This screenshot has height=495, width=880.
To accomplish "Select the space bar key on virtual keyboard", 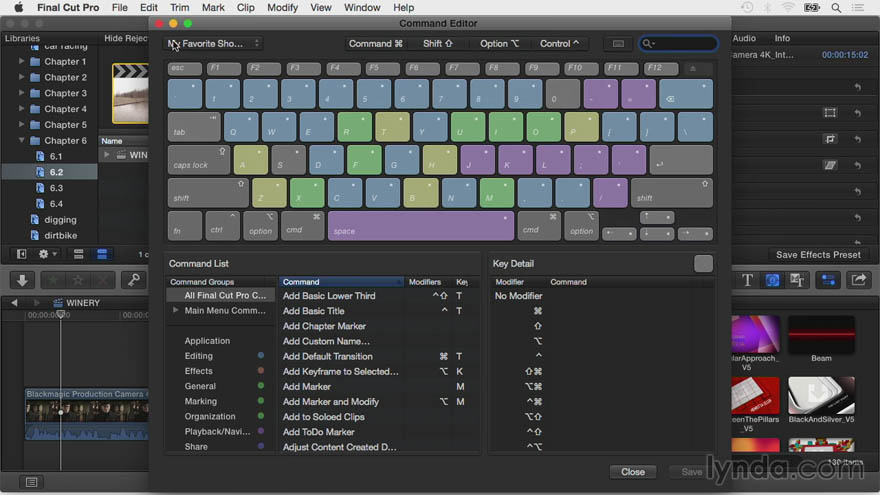I will 420,226.
